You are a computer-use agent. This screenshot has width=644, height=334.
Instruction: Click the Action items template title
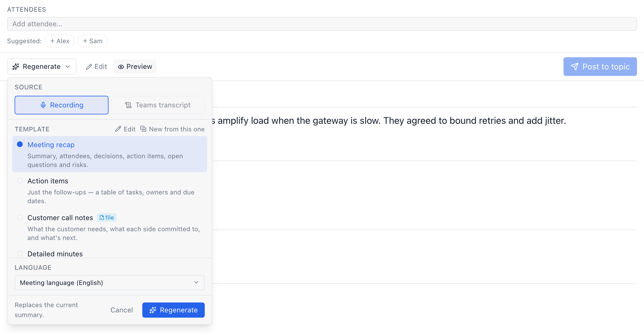coord(48,181)
